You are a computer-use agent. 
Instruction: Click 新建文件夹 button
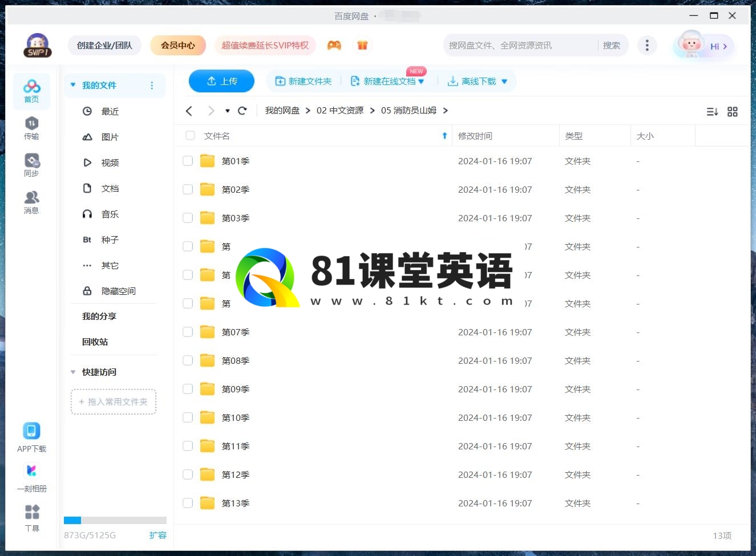(x=304, y=82)
